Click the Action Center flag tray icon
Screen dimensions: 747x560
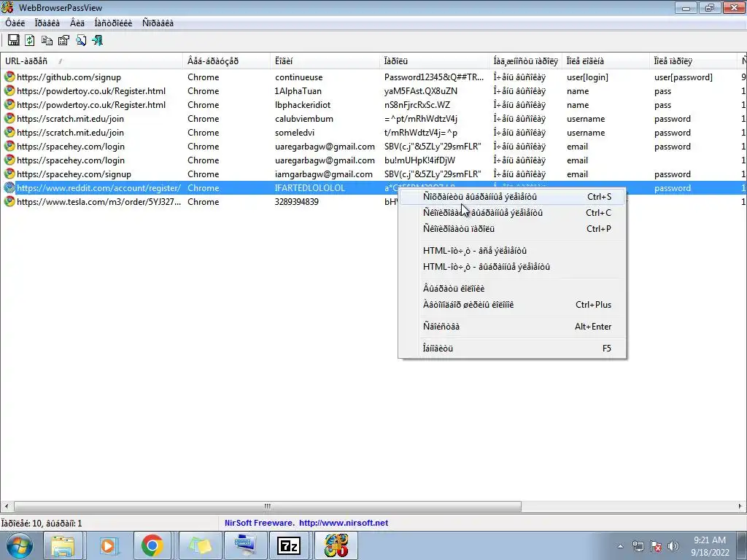tap(656, 546)
